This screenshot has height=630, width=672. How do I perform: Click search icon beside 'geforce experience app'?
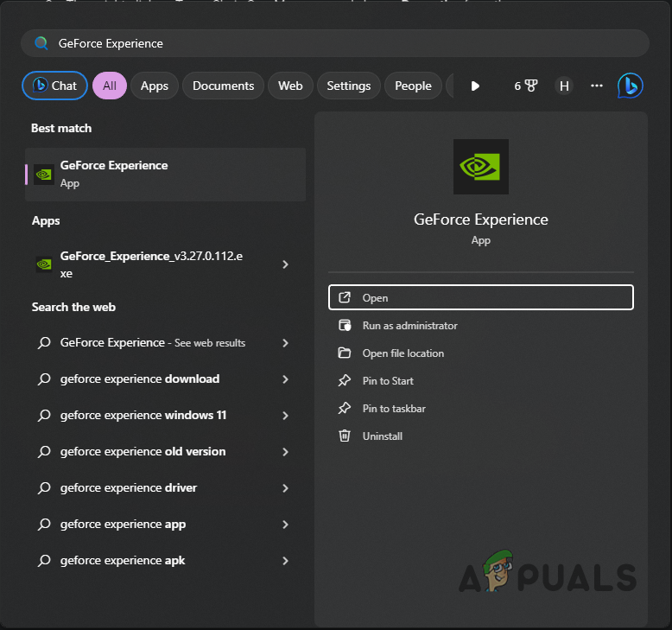[x=44, y=524]
